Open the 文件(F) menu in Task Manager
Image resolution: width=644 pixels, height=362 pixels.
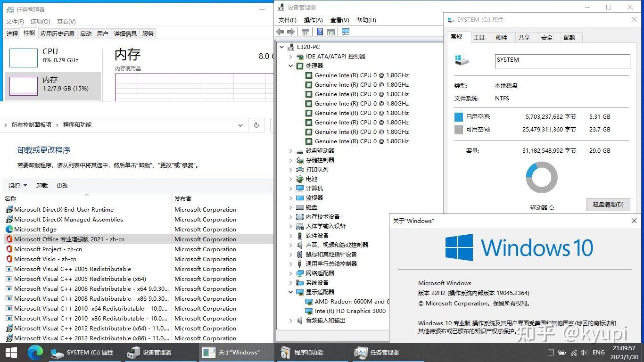point(15,21)
